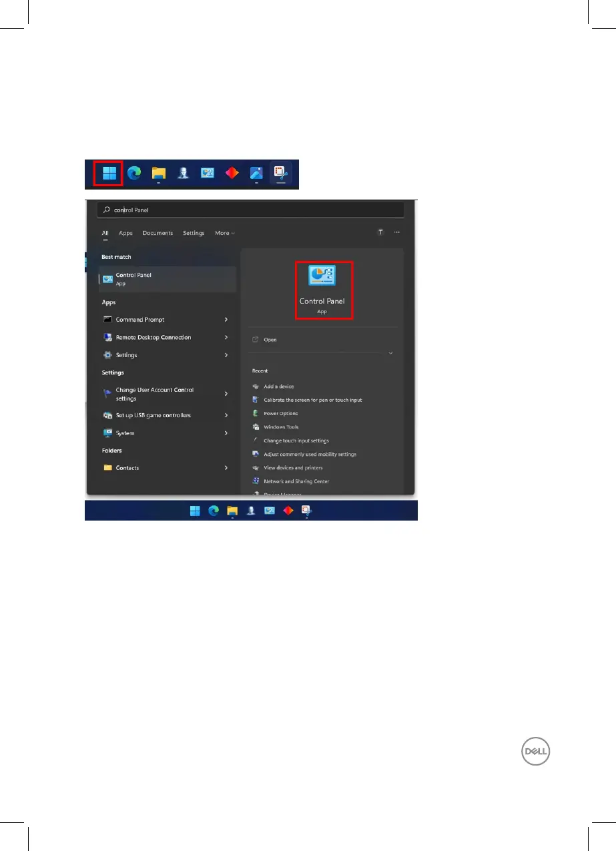Screen dimensions: 616x851
Task: Click the Contacts folder icon
Action: pyautogui.click(x=108, y=468)
